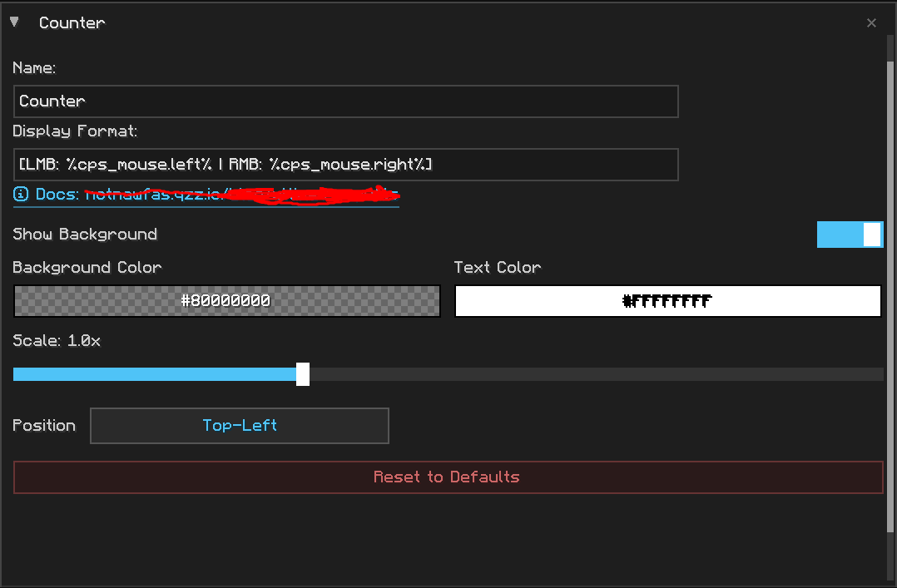Screen dimensions: 897x588
Task: Click the Background Color label
Action: 87,267
